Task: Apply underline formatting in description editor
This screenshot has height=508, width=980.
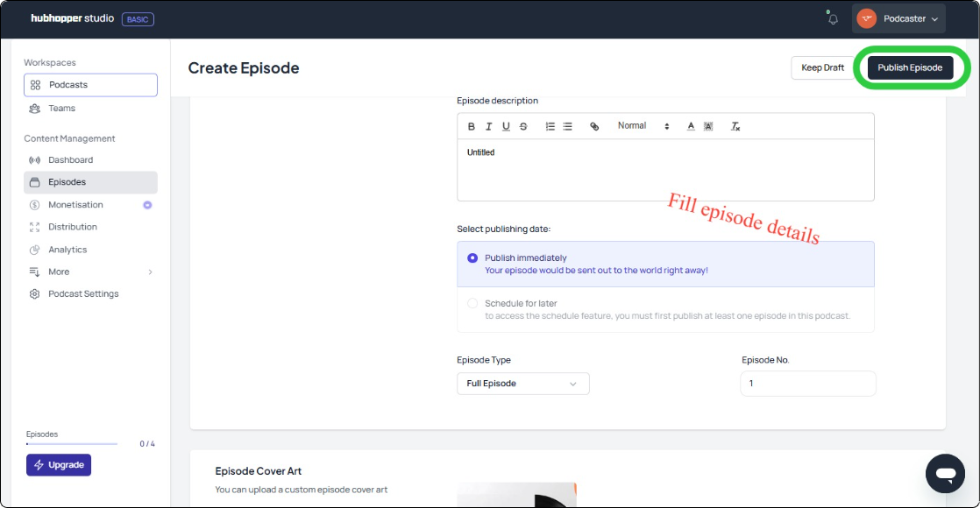Action: point(507,126)
